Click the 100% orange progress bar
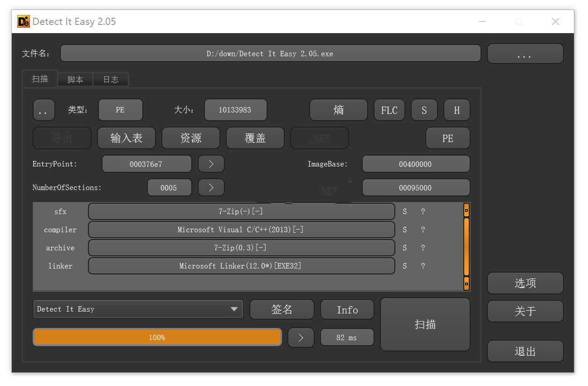The height and width of the screenshot is (386, 588). coord(157,337)
